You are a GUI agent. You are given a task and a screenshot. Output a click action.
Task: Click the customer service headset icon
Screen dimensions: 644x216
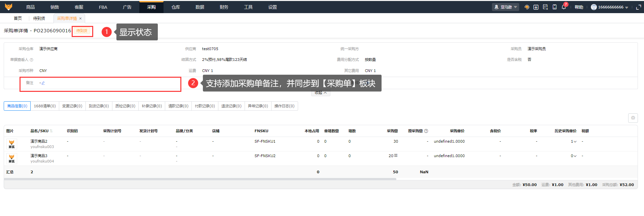click(x=527, y=7)
